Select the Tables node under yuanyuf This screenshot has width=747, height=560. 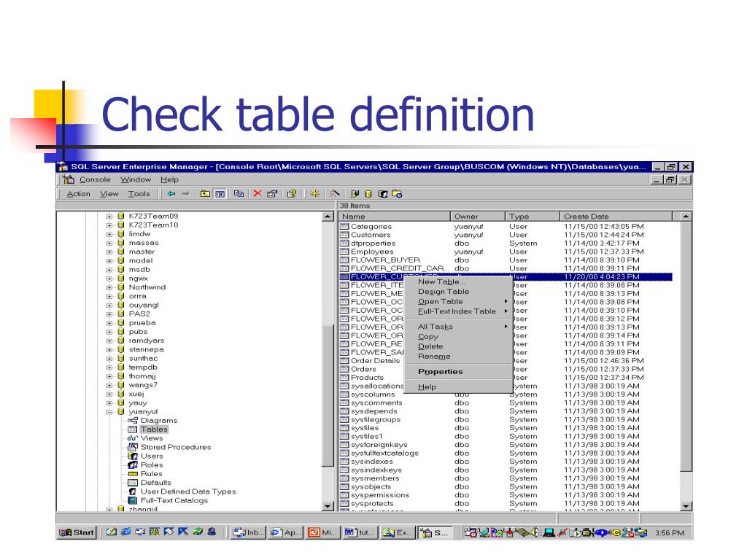tap(154, 429)
